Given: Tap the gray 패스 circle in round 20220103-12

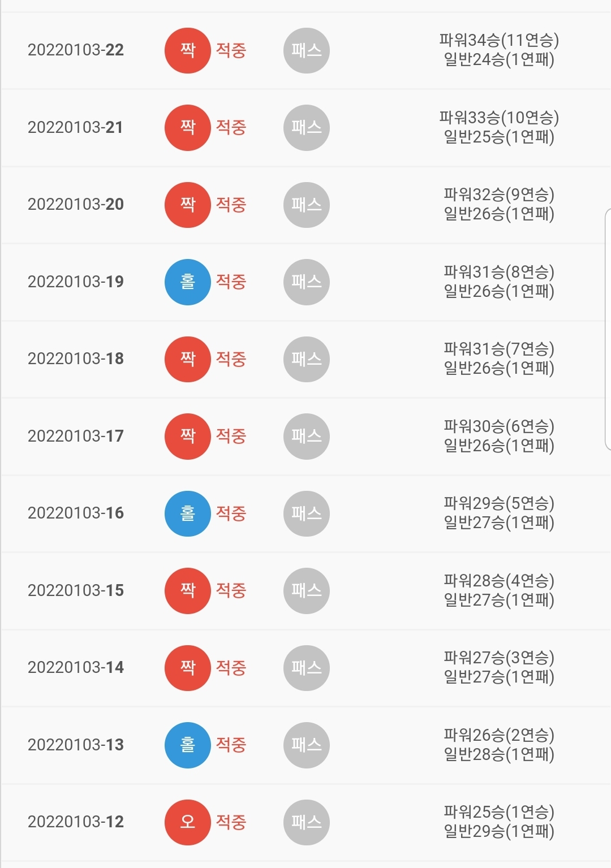Looking at the screenshot, I should [307, 822].
